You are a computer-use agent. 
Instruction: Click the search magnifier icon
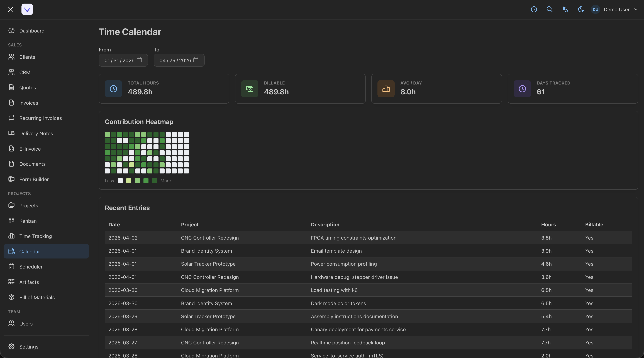pyautogui.click(x=550, y=9)
